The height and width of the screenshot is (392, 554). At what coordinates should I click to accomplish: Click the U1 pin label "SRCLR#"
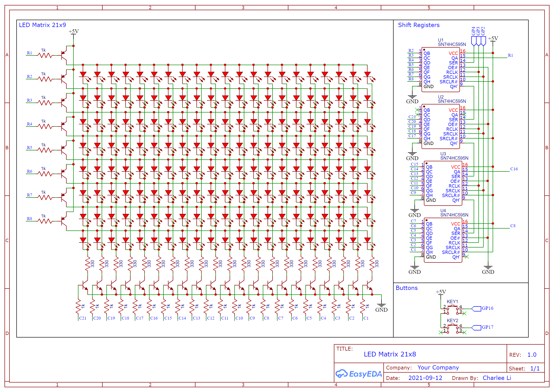click(449, 82)
